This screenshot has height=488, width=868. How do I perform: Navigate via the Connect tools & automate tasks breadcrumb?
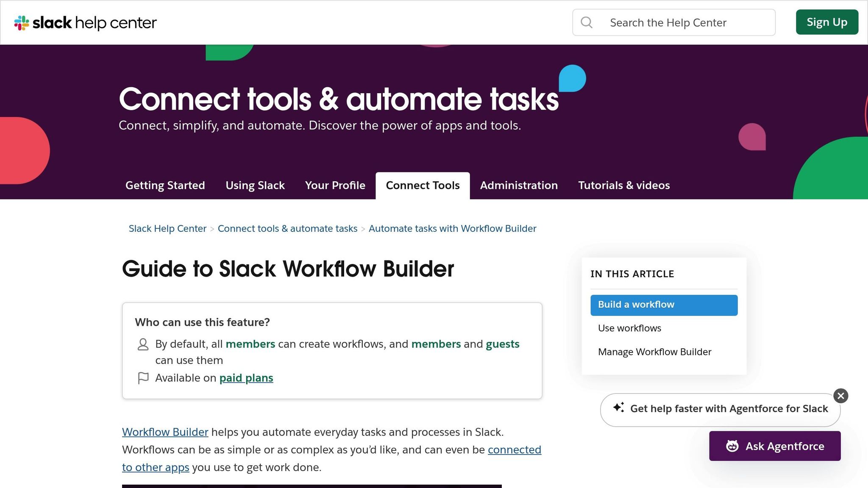[287, 228]
